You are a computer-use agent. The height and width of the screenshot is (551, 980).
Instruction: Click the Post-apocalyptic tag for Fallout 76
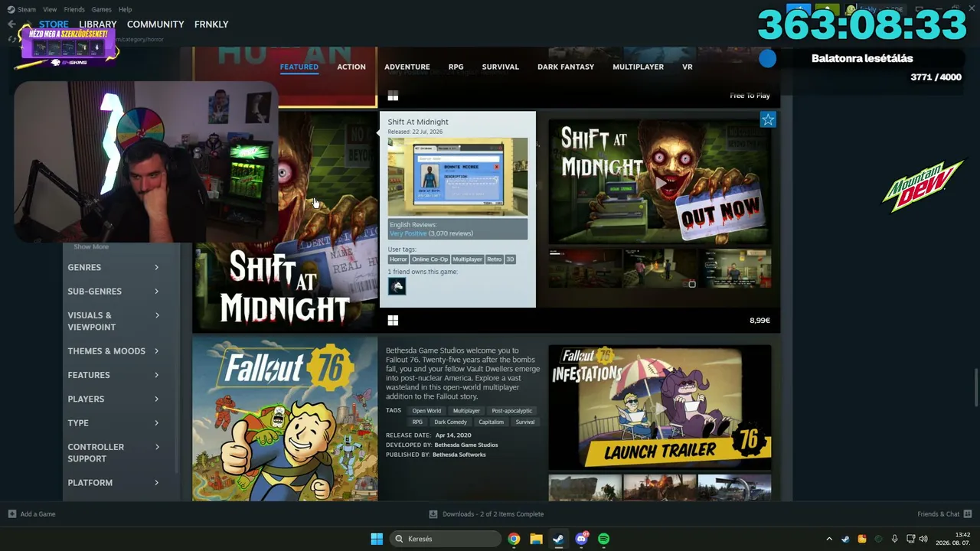tap(511, 411)
